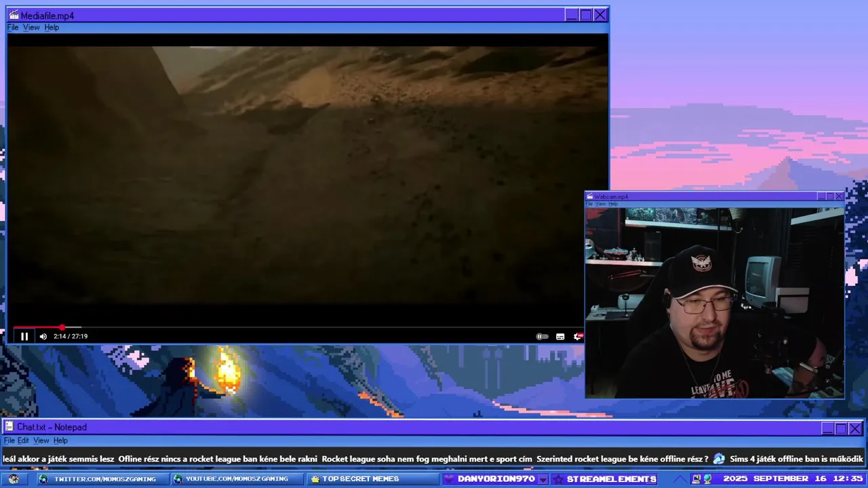Viewport: 868px width, 488px height.
Task: Click the 2025 September 16 date
Action: pos(774,479)
